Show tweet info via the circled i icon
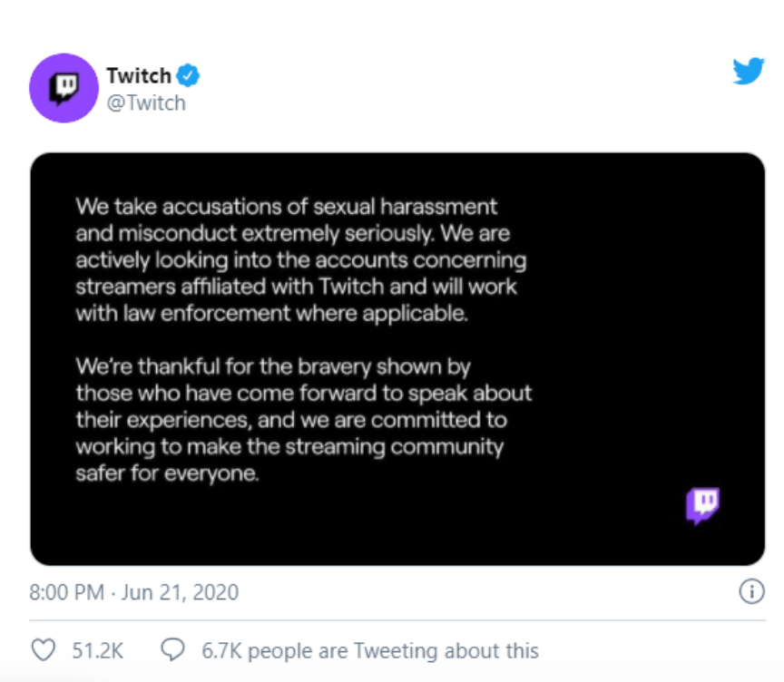The height and width of the screenshot is (682, 784). [751, 591]
